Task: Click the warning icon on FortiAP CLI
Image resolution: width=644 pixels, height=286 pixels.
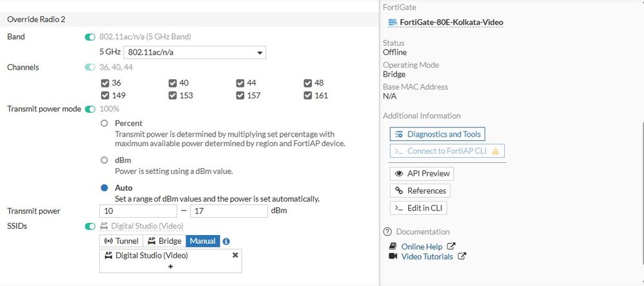Action: (x=495, y=151)
